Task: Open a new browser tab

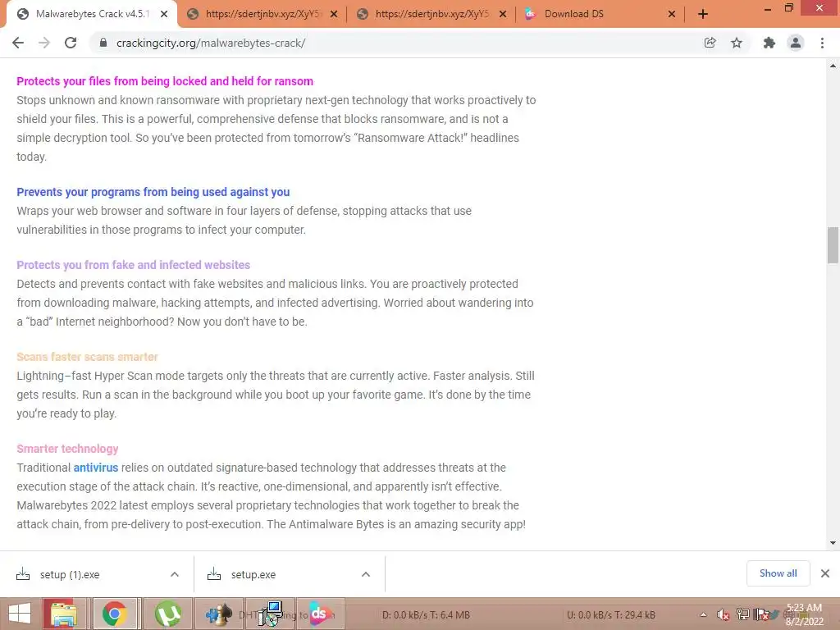Action: point(703,15)
